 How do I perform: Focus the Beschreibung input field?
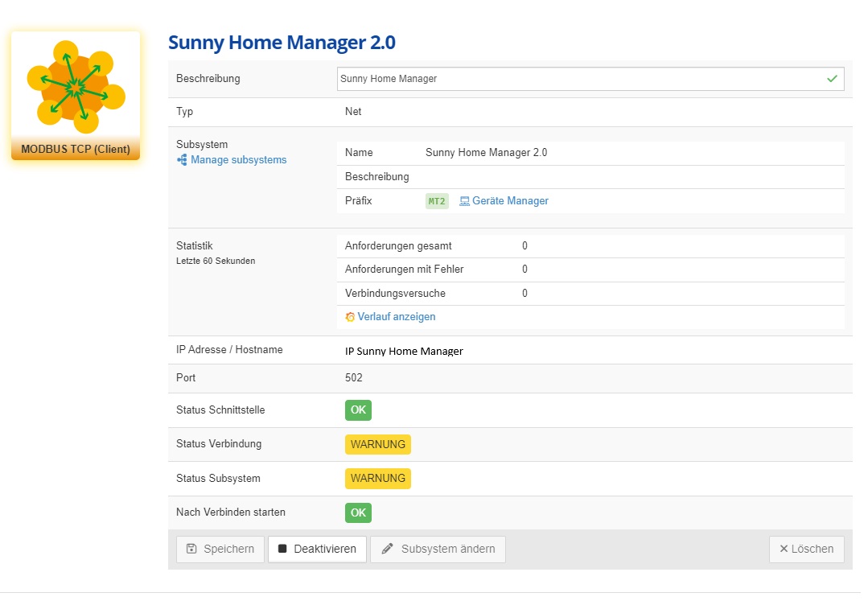(590, 79)
